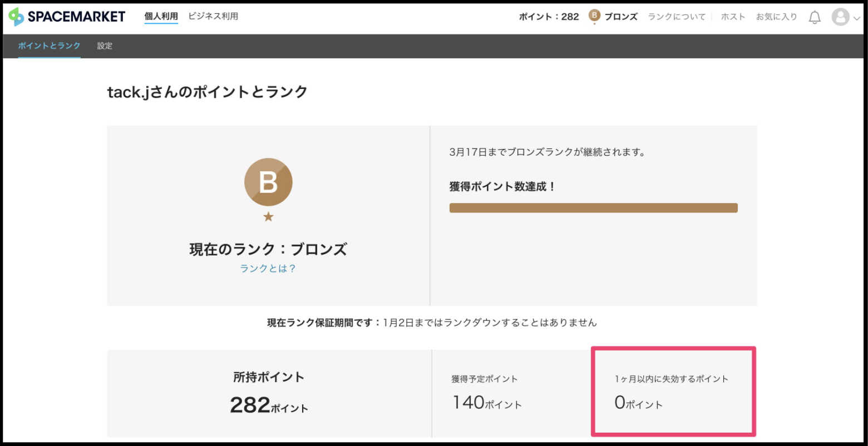Go to the ホスト page
The image size is (868, 446).
tap(733, 17)
